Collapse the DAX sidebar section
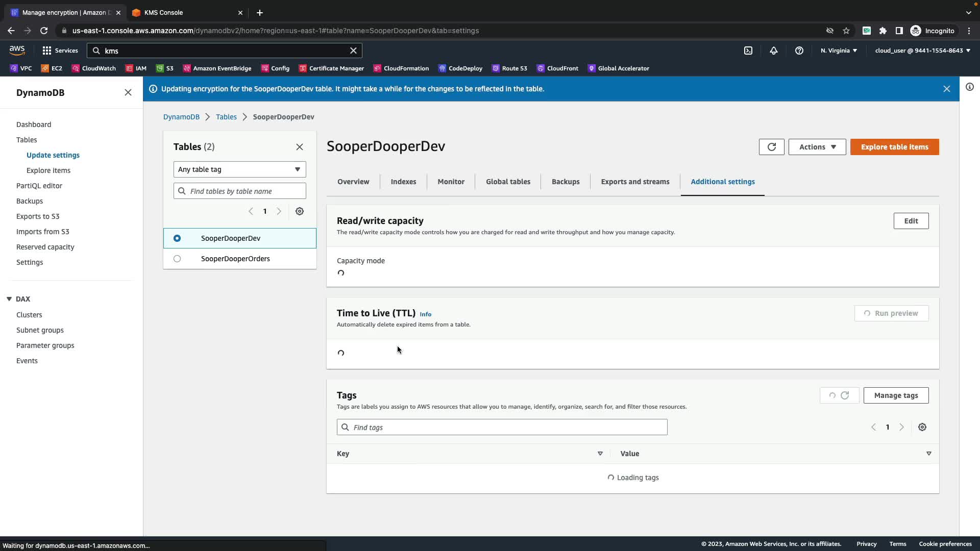Viewport: 980px width, 551px height. 9,299
